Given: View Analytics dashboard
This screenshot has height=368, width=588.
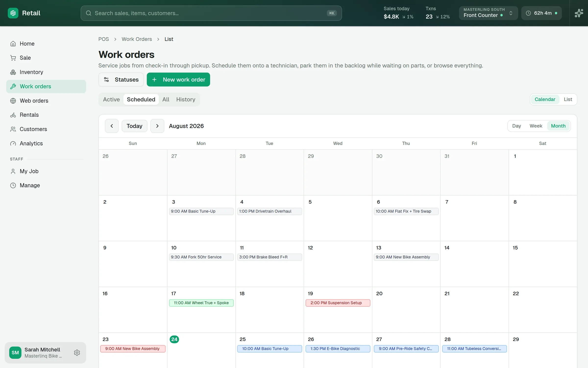Looking at the screenshot, I should (x=46, y=143).
